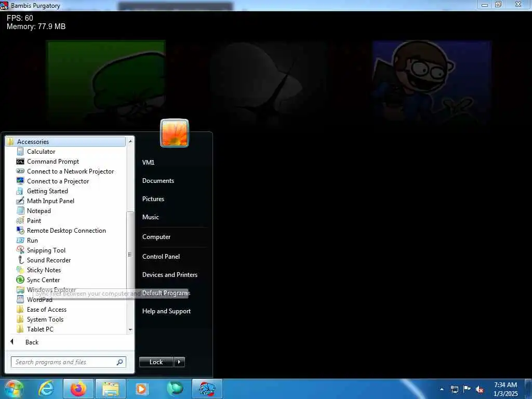The image size is (532, 399).
Task: Launch Command Prompt from Accessories
Action: pyautogui.click(x=52, y=162)
